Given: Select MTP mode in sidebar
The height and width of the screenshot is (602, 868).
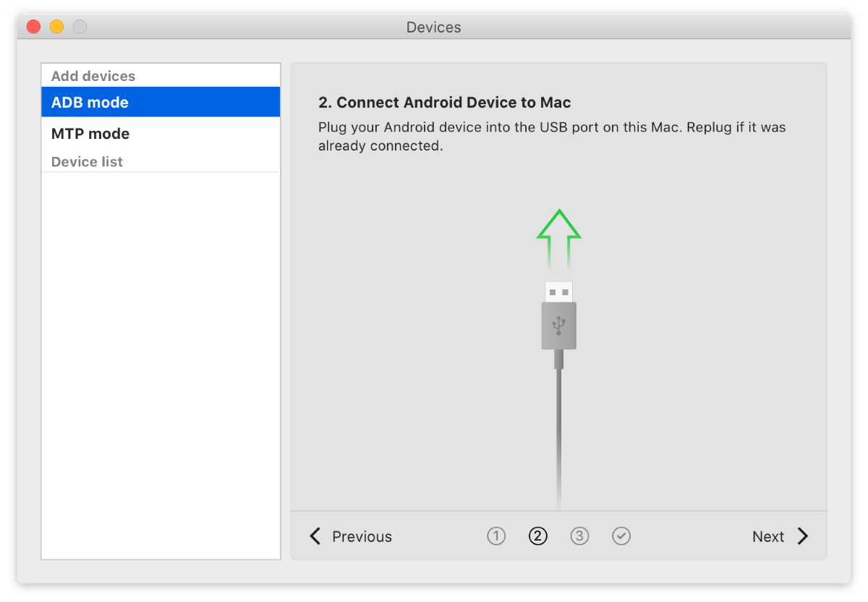Looking at the screenshot, I should [161, 134].
